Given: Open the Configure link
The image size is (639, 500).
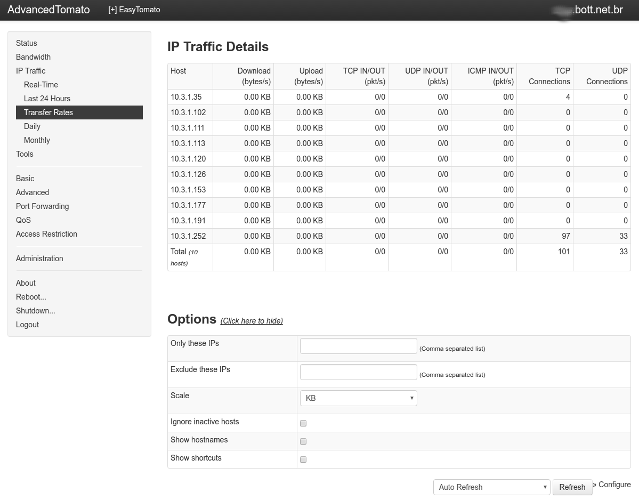Looking at the screenshot, I should 614,484.
